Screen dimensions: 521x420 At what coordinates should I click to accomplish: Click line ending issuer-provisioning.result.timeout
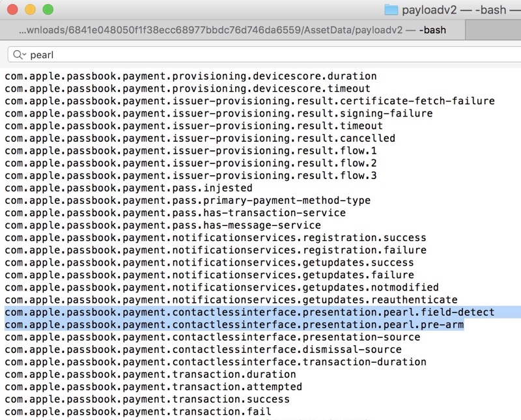click(x=193, y=126)
